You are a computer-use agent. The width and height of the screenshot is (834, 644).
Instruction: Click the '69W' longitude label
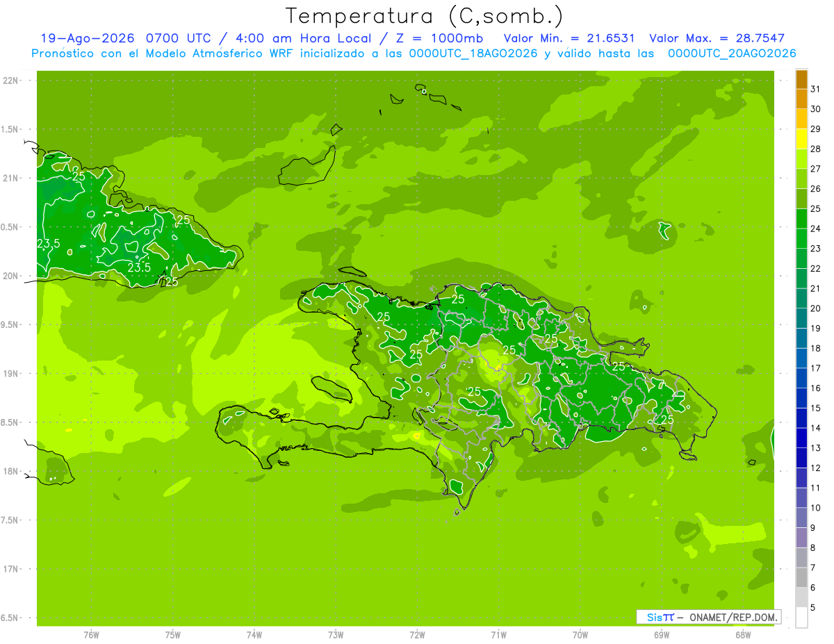662,635
